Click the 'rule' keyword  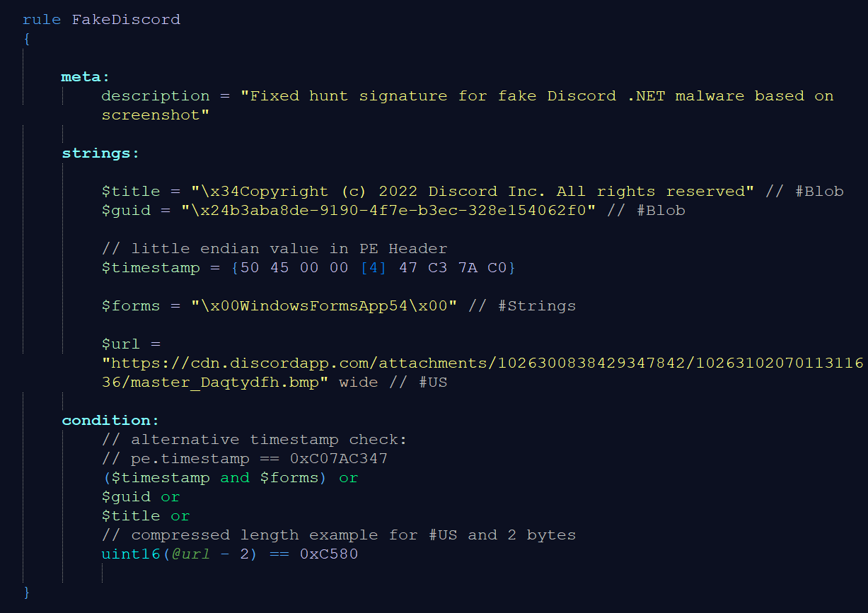[42, 20]
